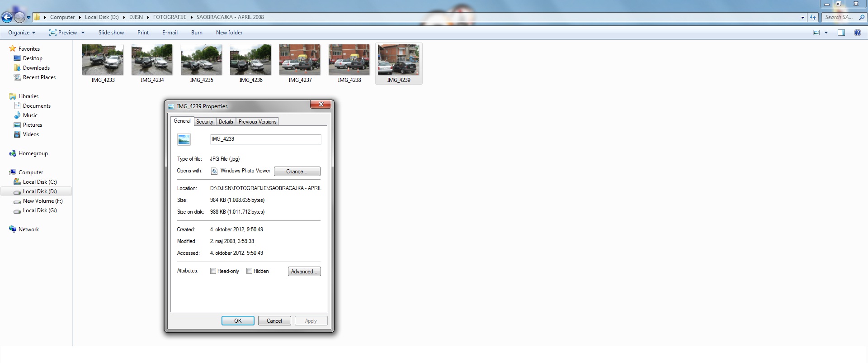
Task: Expand address bar history dropdown
Action: (x=802, y=17)
